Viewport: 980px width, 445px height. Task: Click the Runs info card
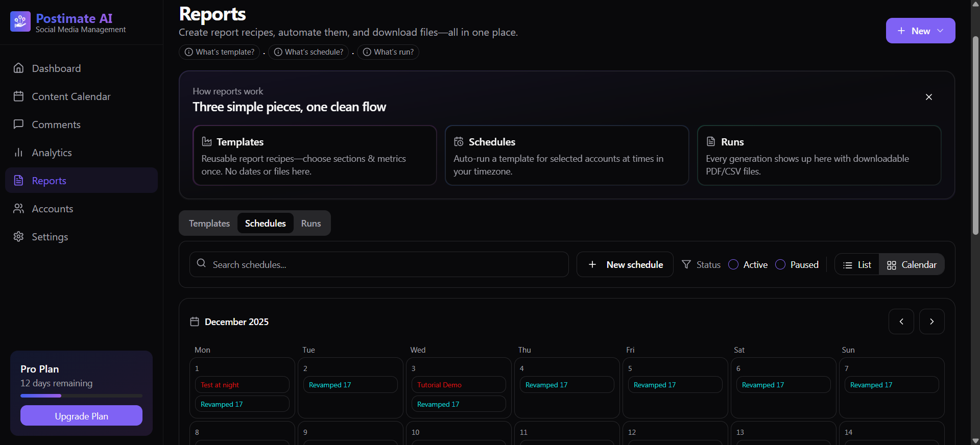point(819,155)
